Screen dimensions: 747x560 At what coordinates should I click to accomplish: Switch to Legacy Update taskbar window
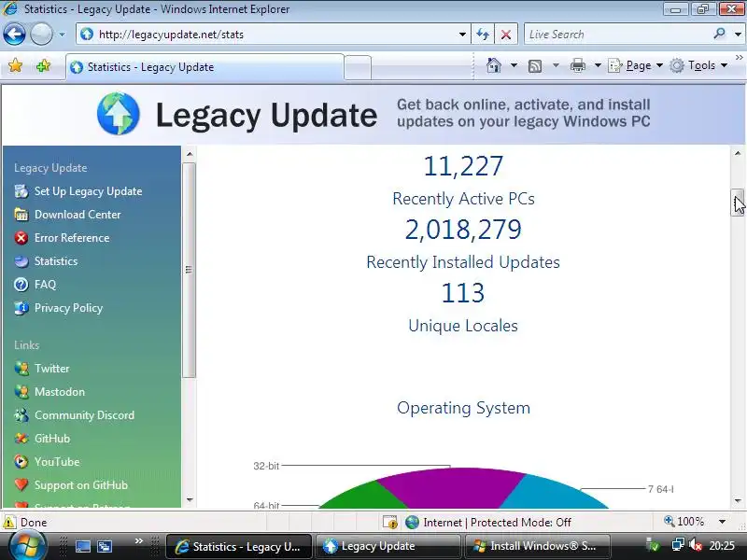(x=387, y=546)
